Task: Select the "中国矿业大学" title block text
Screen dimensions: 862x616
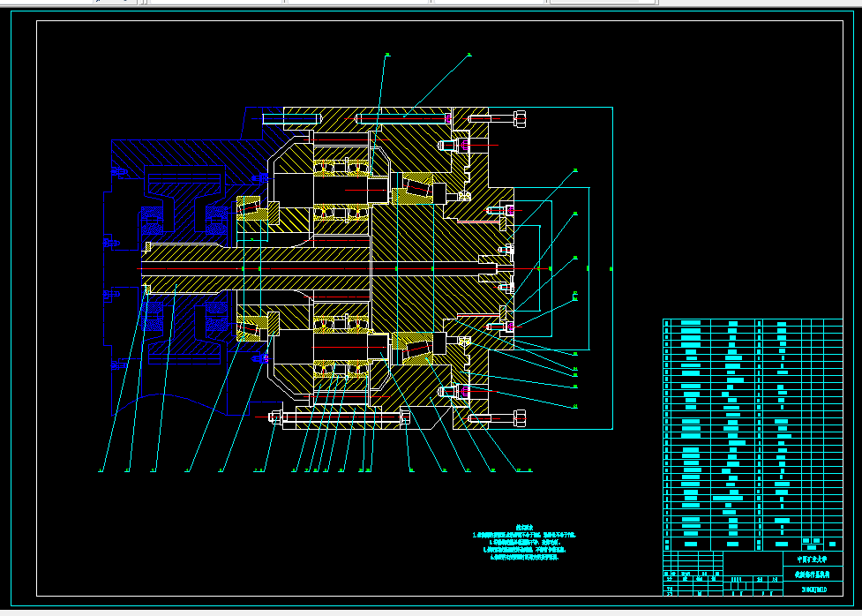Action: [x=812, y=560]
